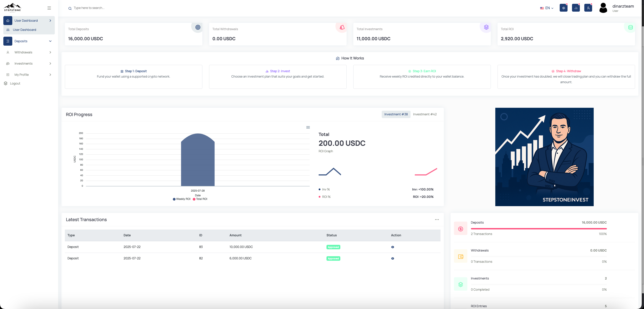
Task: View details of the 6,000.00 USDC deposit
Action: click(392, 258)
